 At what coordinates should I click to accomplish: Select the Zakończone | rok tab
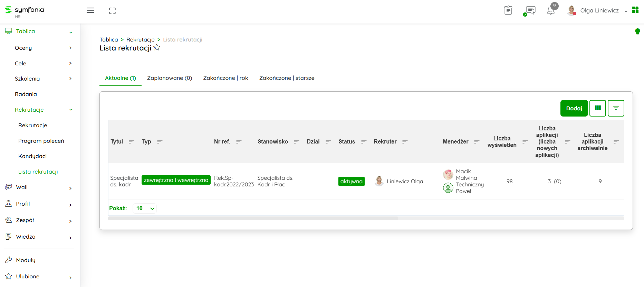tap(225, 78)
